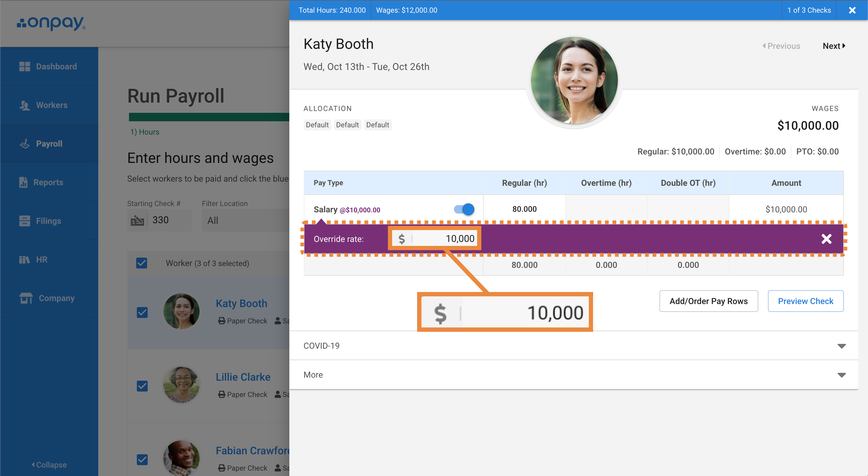Screen dimensions: 868x476
Task: Click the Amount column header
Action: 786,183
